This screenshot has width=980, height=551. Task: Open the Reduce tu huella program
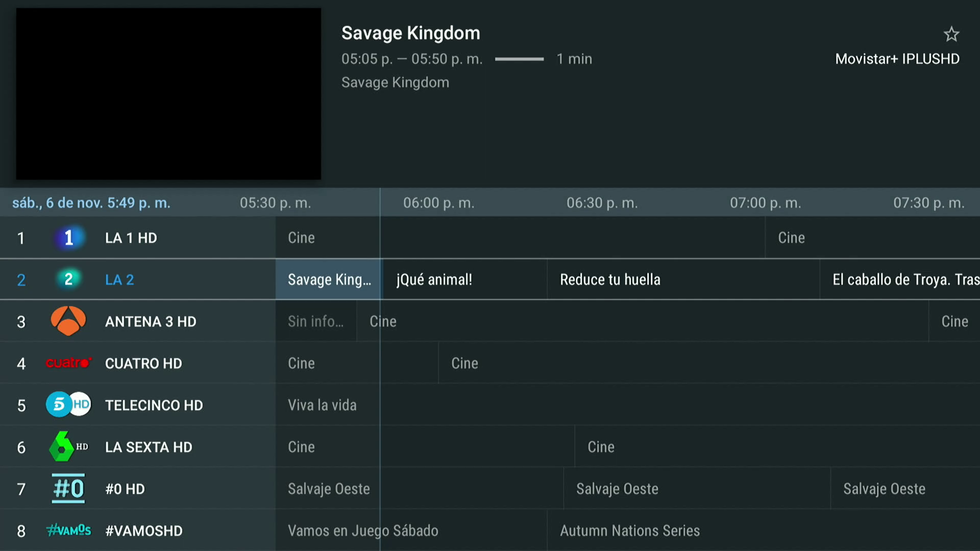[x=683, y=280]
